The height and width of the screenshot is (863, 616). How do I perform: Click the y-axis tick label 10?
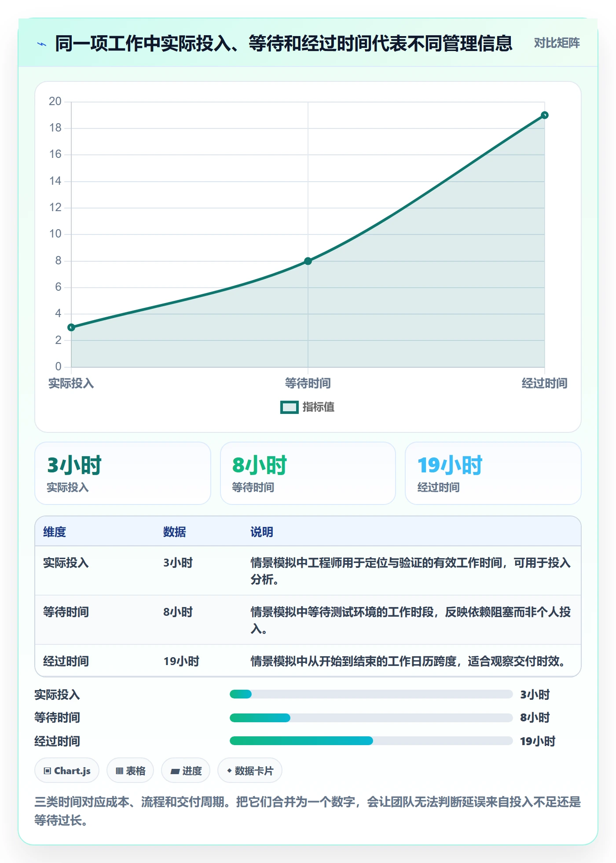55,234
